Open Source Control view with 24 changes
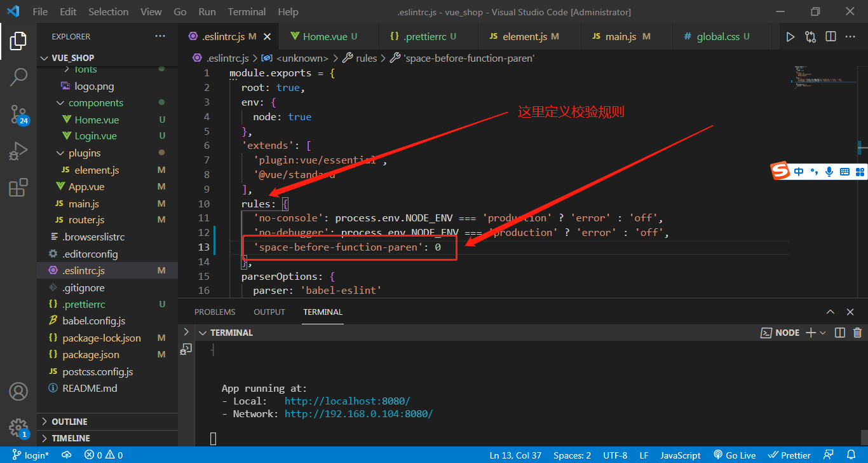The image size is (868, 463). (18, 114)
